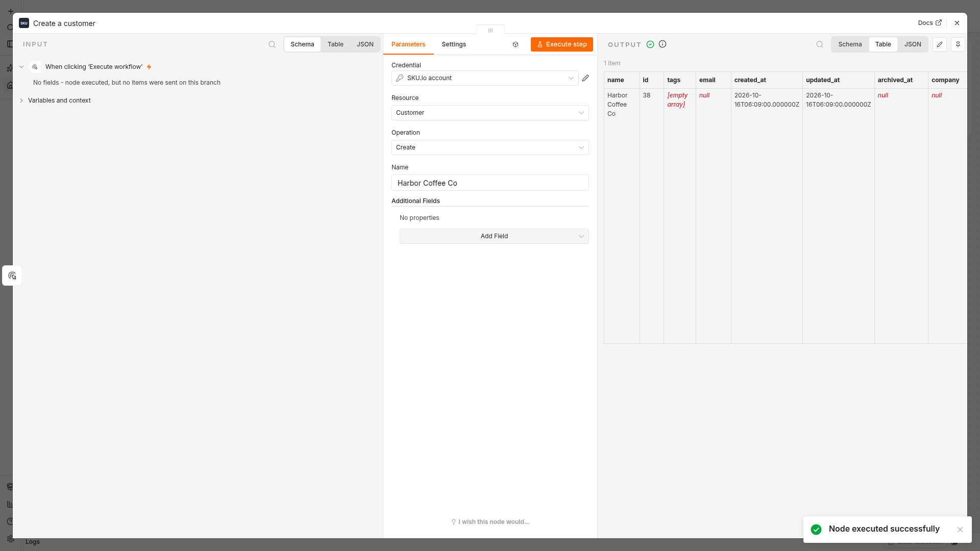Open the node cube icon beside Settings

[516, 44]
